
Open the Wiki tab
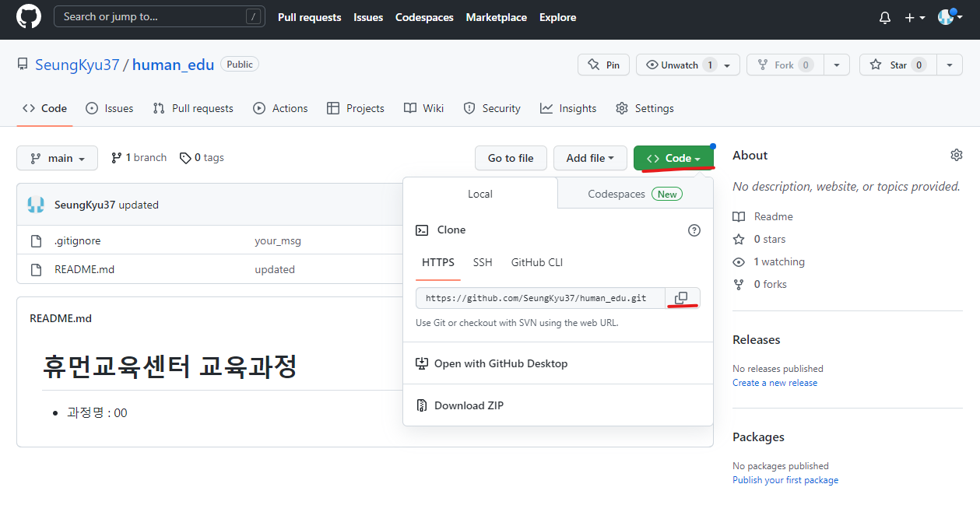point(424,108)
